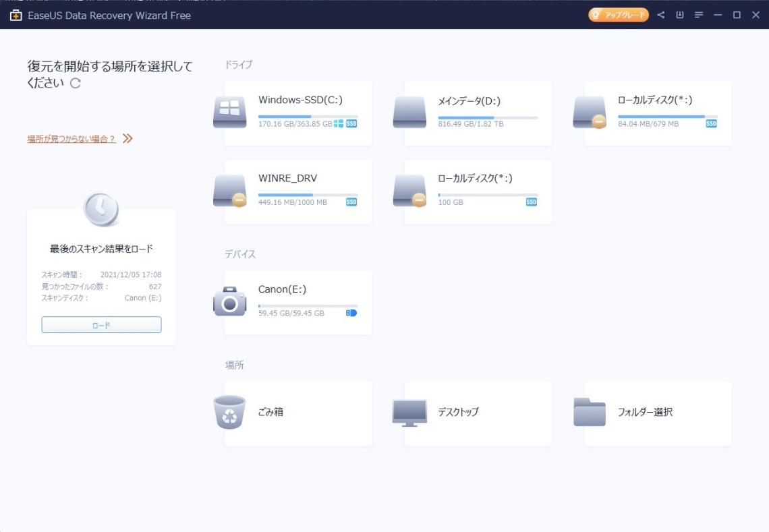The width and height of the screenshot is (769, 532).
Task: Select the WINRE_DRV drive icon
Action: 229,191
